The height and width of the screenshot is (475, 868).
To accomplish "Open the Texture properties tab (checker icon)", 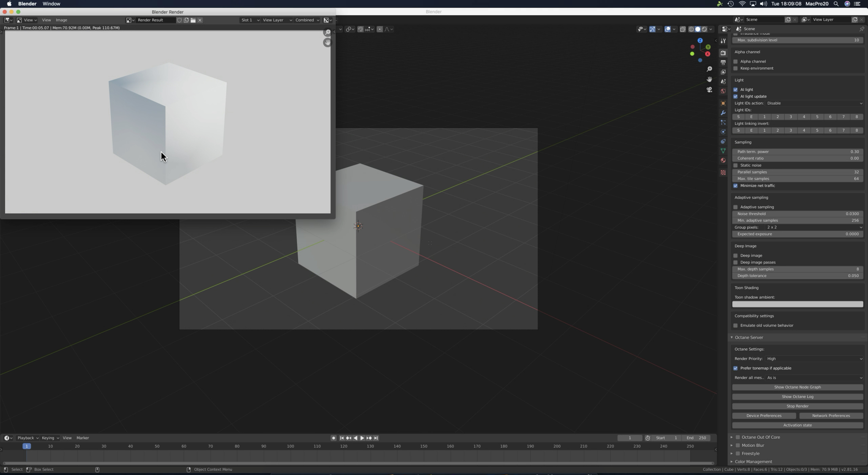I will tap(723, 173).
